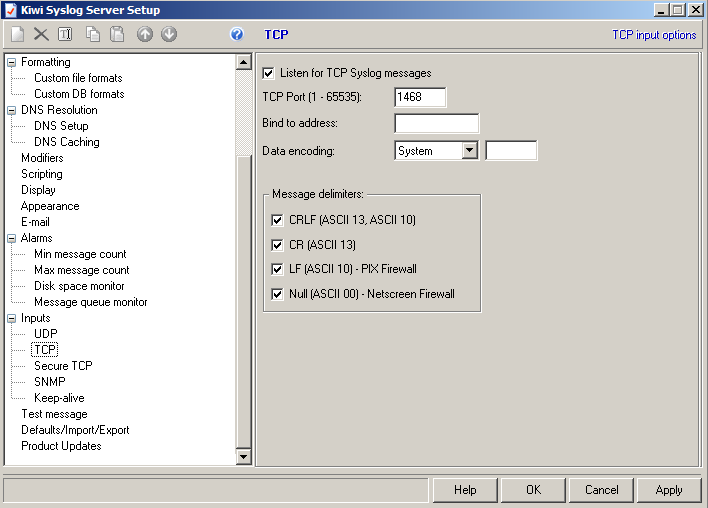Select Custom DB formats
The height and width of the screenshot is (508, 708).
(79, 94)
